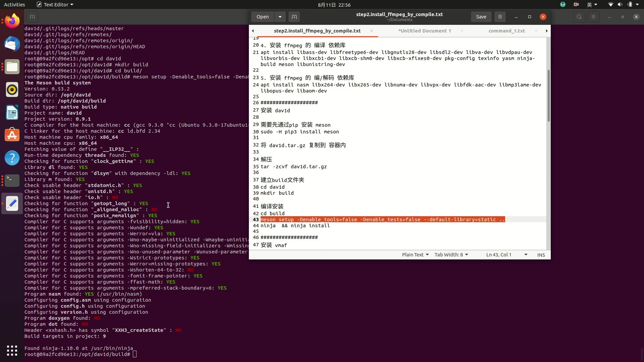The height and width of the screenshot is (362, 644).
Task: Launch a Terminal from the dock
Action: pos(12,181)
